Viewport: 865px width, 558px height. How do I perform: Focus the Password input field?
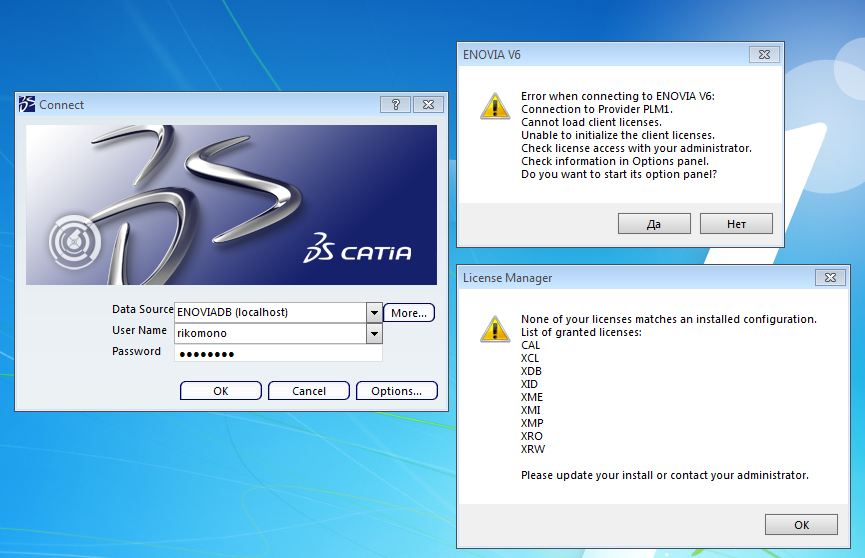[x=277, y=353]
